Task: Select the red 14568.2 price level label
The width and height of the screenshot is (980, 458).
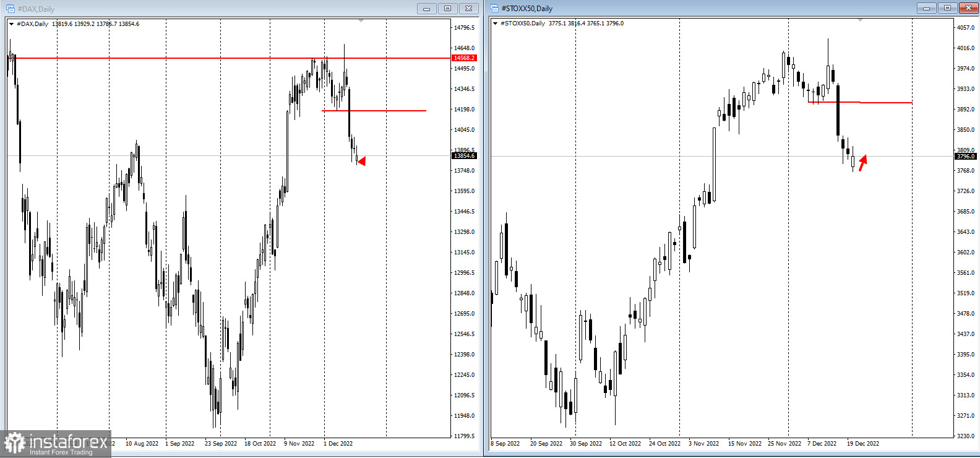Action: tap(464, 58)
